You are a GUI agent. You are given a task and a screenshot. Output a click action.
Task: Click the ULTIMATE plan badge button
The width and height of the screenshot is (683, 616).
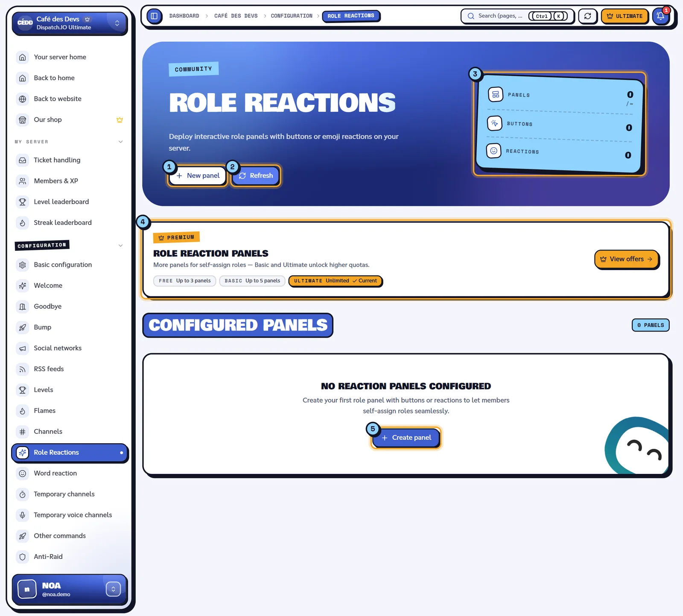[625, 16]
